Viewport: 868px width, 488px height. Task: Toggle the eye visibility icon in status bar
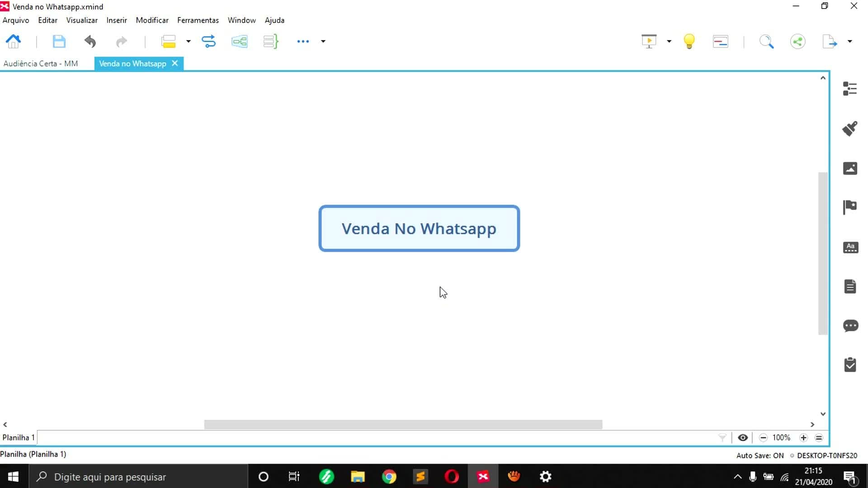pos(742,437)
